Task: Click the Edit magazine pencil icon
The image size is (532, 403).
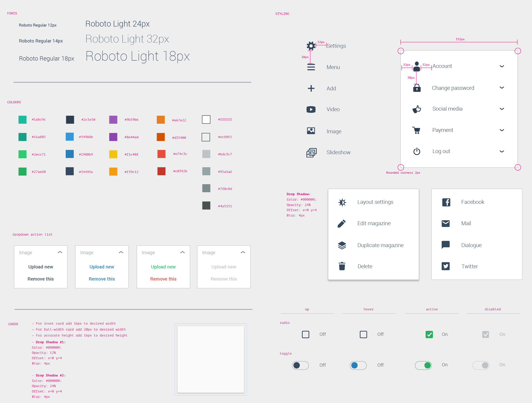Action: click(342, 223)
